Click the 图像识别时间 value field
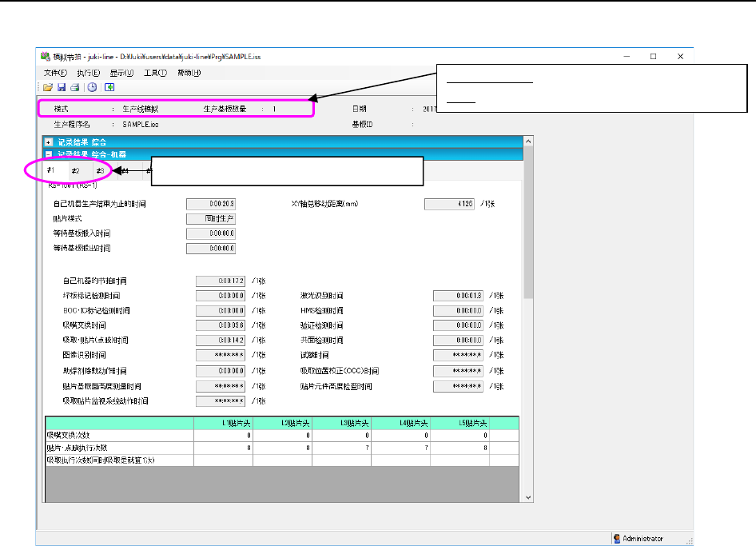The width and height of the screenshot is (756, 546). (x=221, y=356)
